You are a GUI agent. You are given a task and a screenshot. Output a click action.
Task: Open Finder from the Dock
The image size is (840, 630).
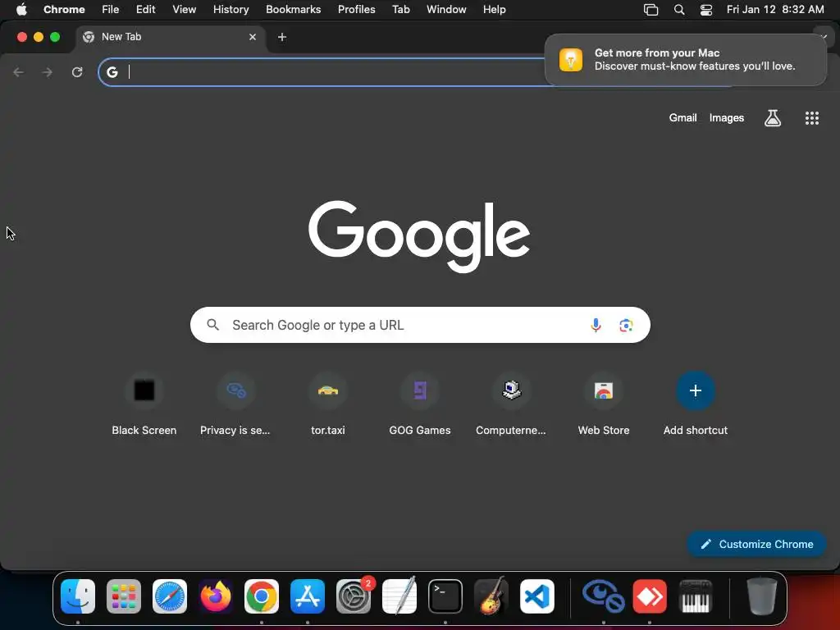coord(78,596)
